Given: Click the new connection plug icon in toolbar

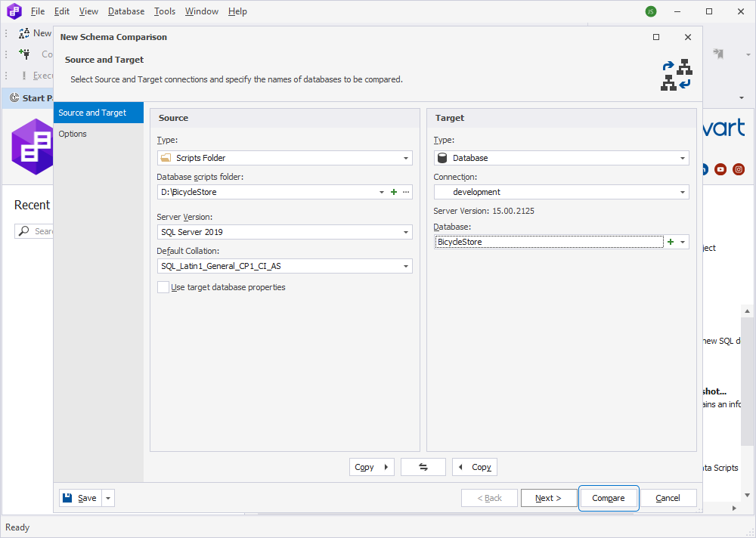Looking at the screenshot, I should pyautogui.click(x=24, y=54).
